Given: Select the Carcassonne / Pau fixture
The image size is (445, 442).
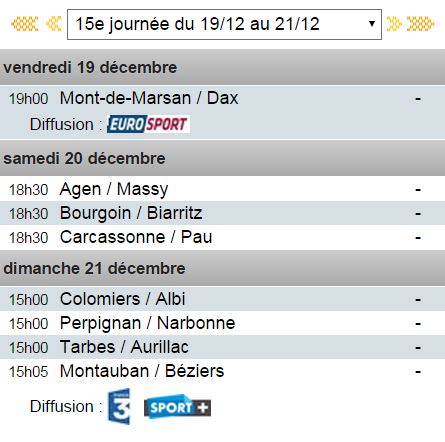Looking at the screenshot, I should (x=136, y=237).
